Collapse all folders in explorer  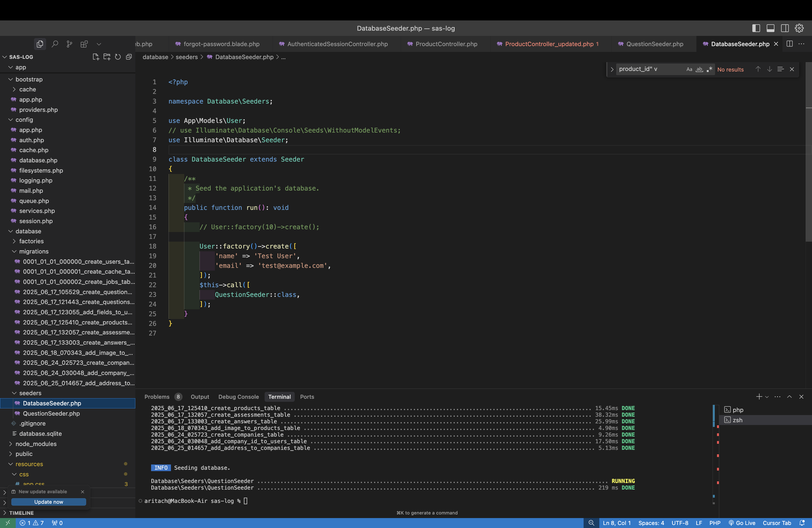pyautogui.click(x=129, y=57)
